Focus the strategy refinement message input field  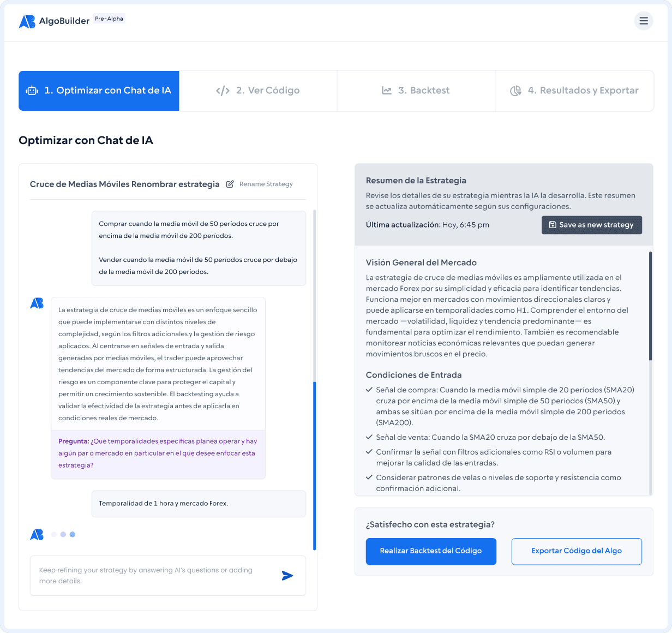[x=155, y=576]
